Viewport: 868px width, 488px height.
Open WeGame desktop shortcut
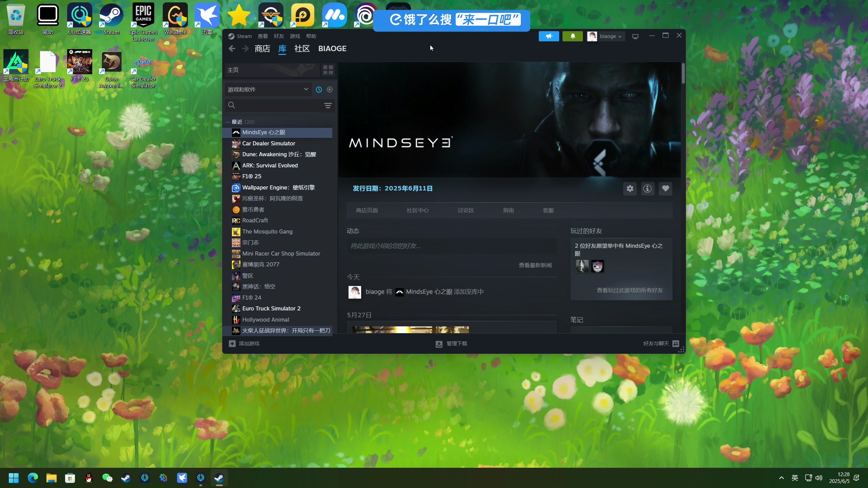(175, 19)
